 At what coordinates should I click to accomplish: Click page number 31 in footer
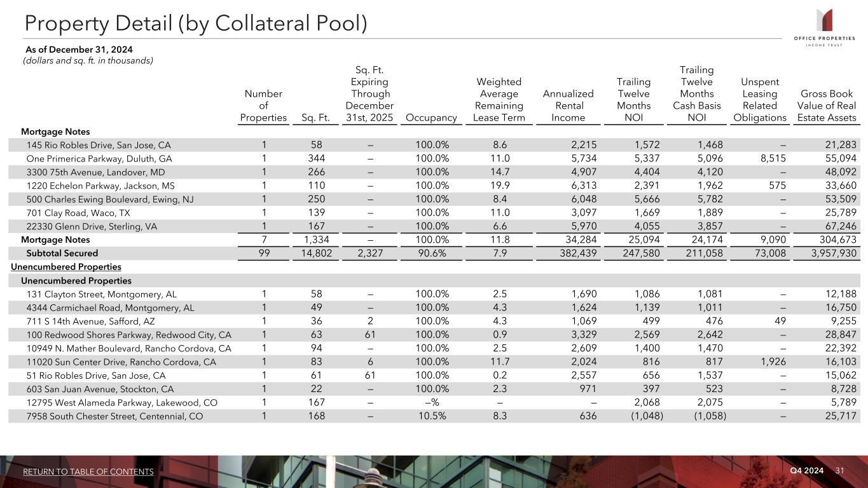click(839, 470)
